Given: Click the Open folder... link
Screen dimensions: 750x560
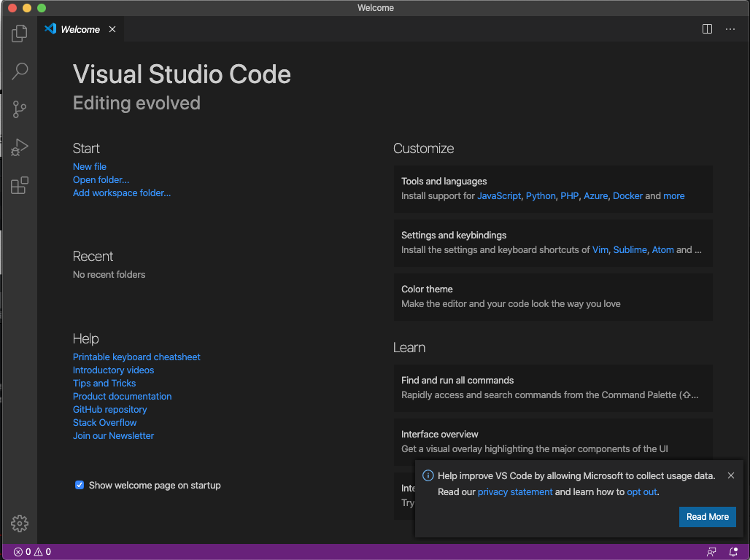Looking at the screenshot, I should (x=101, y=180).
